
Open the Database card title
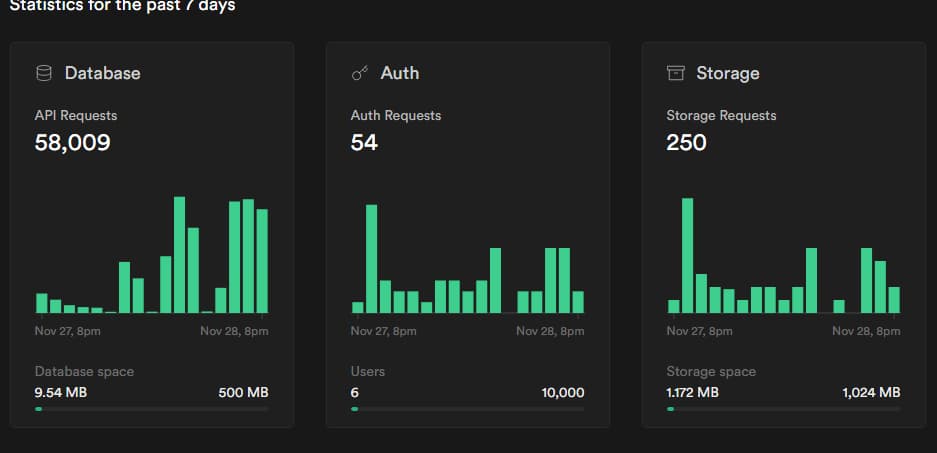pyautogui.click(x=102, y=73)
